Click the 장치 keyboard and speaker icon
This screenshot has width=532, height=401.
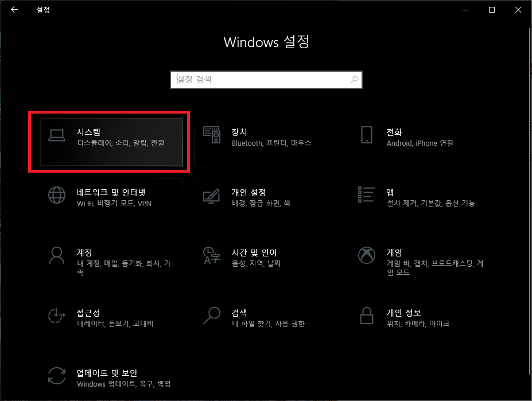(212, 135)
